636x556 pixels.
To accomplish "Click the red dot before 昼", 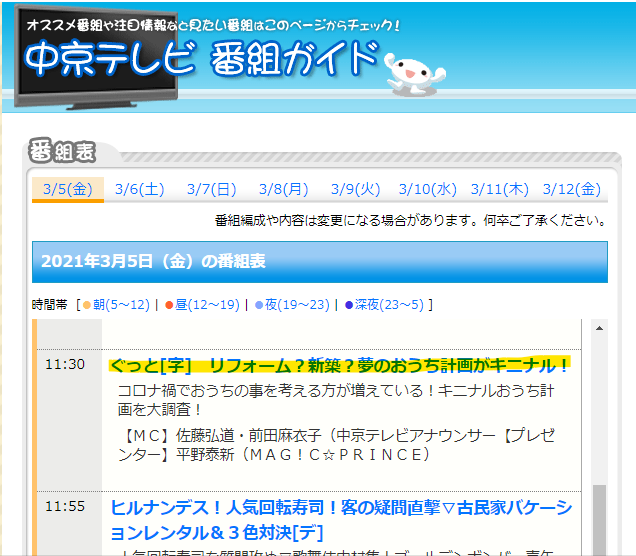I will tap(169, 305).
